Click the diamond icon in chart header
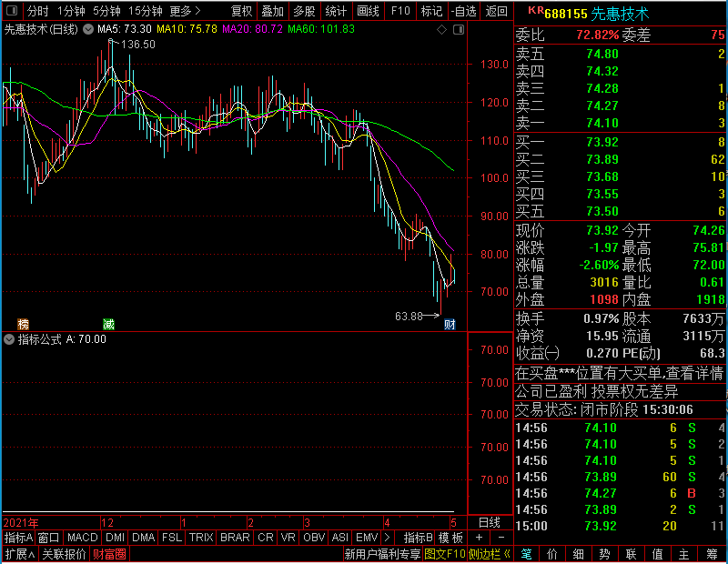728x564 pixels. pos(441,30)
